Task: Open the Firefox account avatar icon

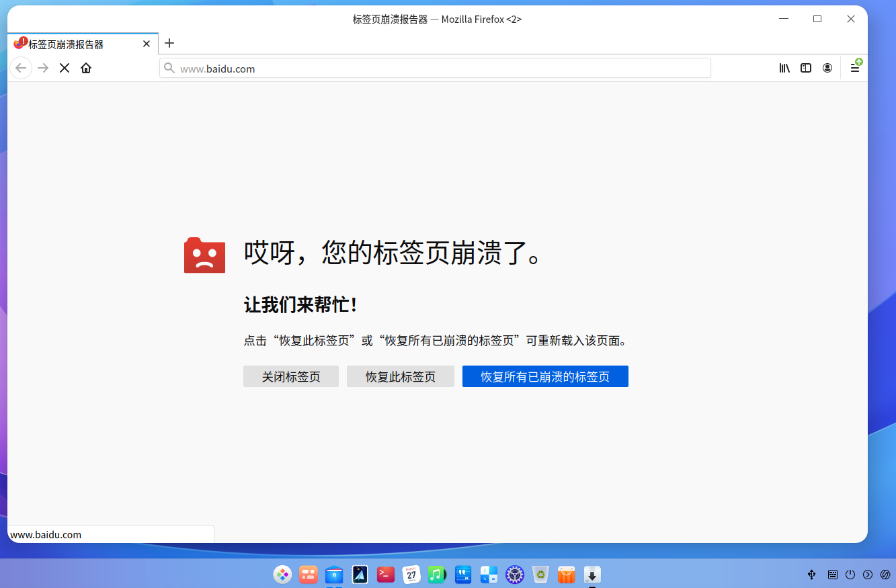Action: [x=827, y=68]
